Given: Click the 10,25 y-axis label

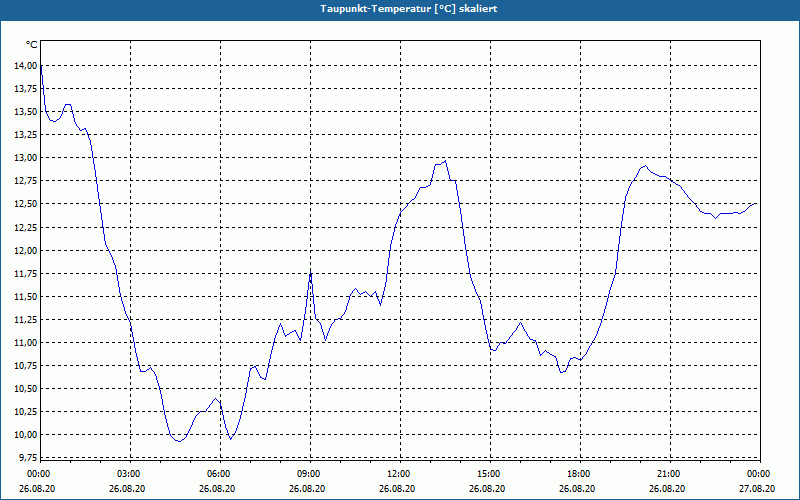Looking at the screenshot, I should (x=26, y=412).
